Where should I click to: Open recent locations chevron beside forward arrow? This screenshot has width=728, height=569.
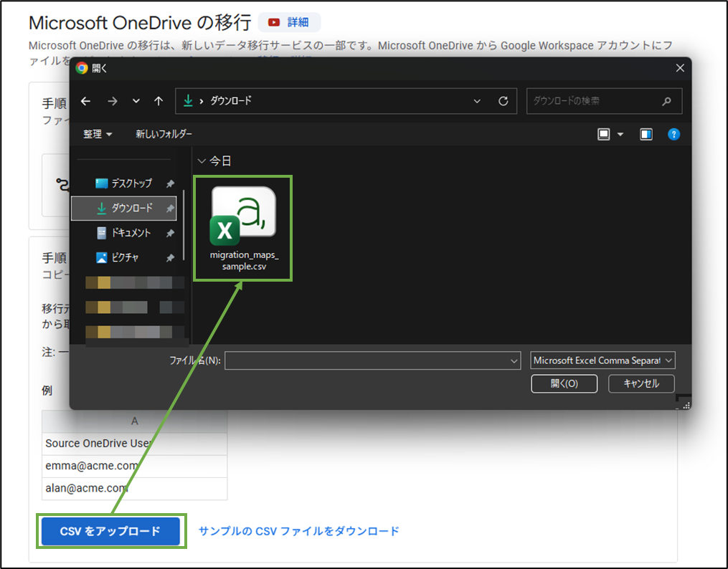tap(136, 101)
